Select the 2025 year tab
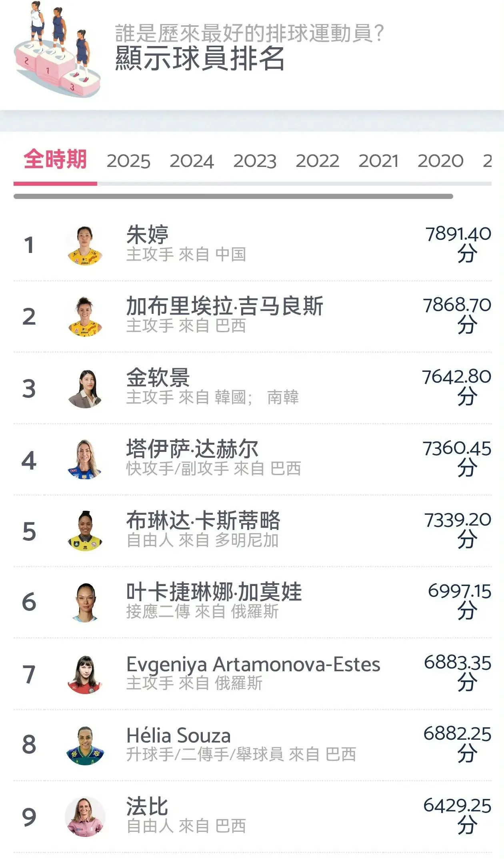The image size is (504, 859). (128, 161)
